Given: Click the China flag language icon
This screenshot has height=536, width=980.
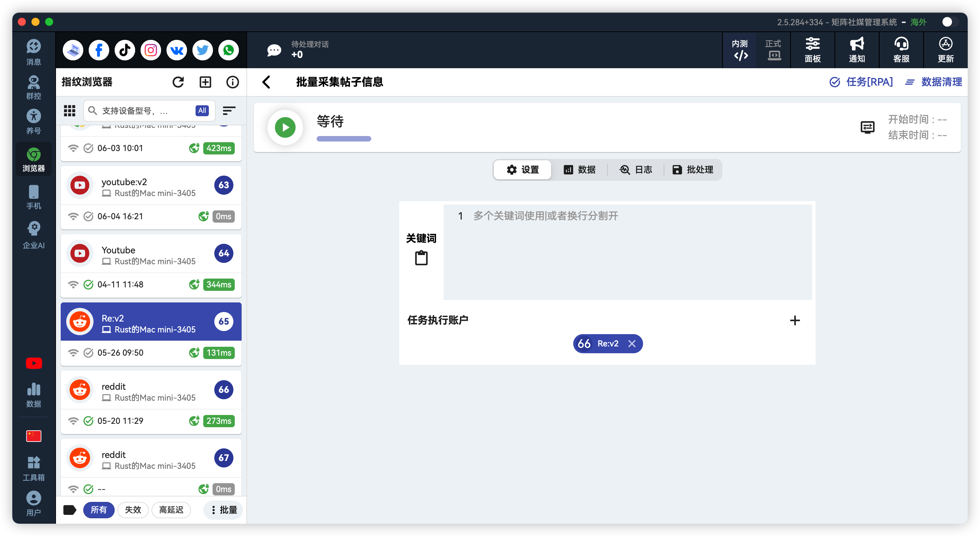Looking at the screenshot, I should pyautogui.click(x=33, y=436).
